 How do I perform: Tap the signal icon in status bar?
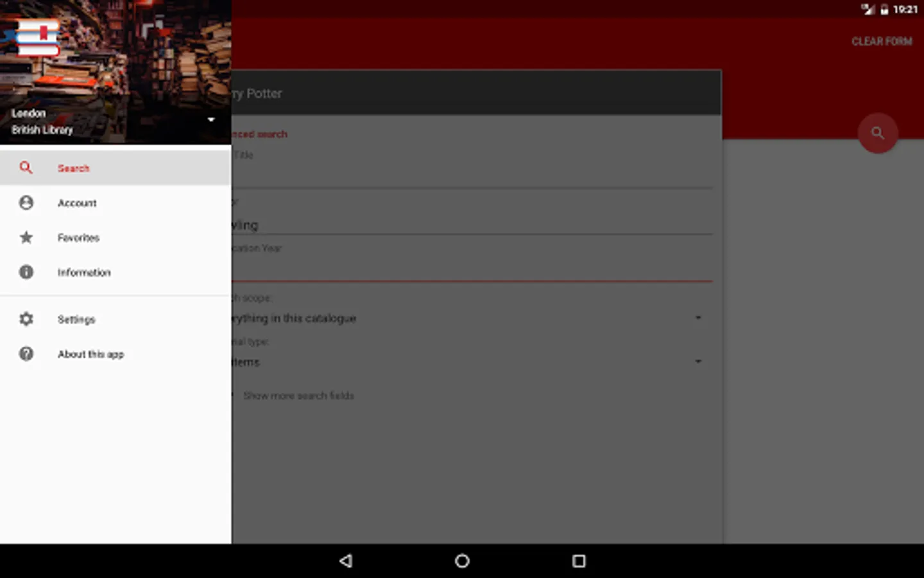[x=868, y=9]
